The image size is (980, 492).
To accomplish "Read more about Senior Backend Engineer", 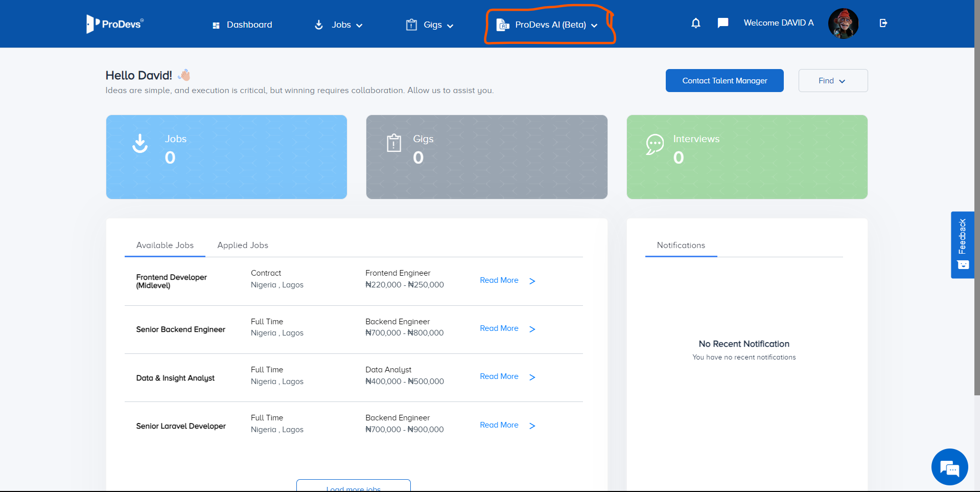I will [x=499, y=328].
